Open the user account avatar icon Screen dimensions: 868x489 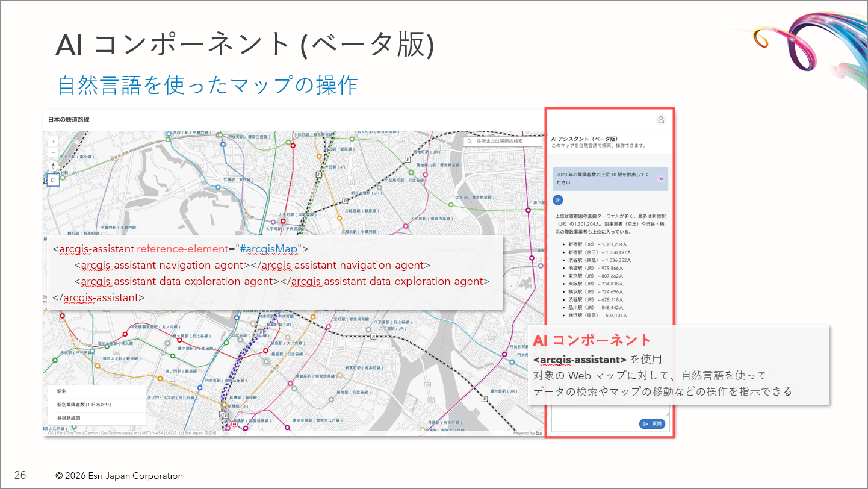point(661,120)
